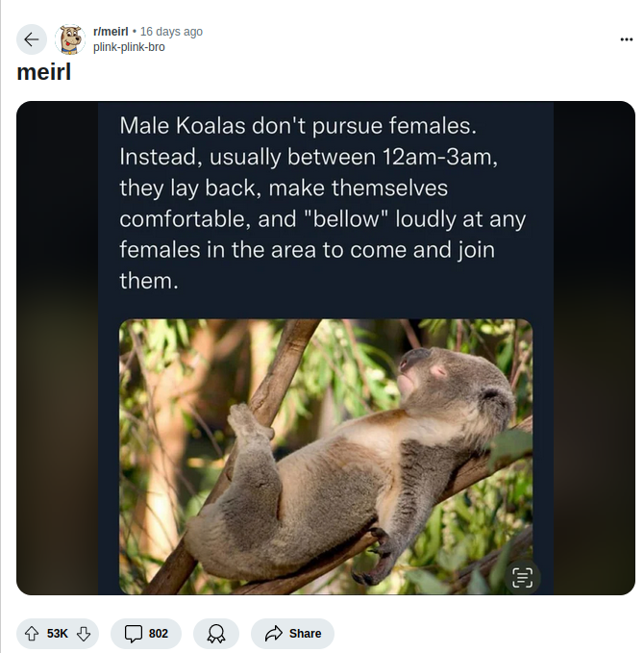Screen dimensions: 644x653
Task: View the 802 comments count
Action: click(x=159, y=633)
